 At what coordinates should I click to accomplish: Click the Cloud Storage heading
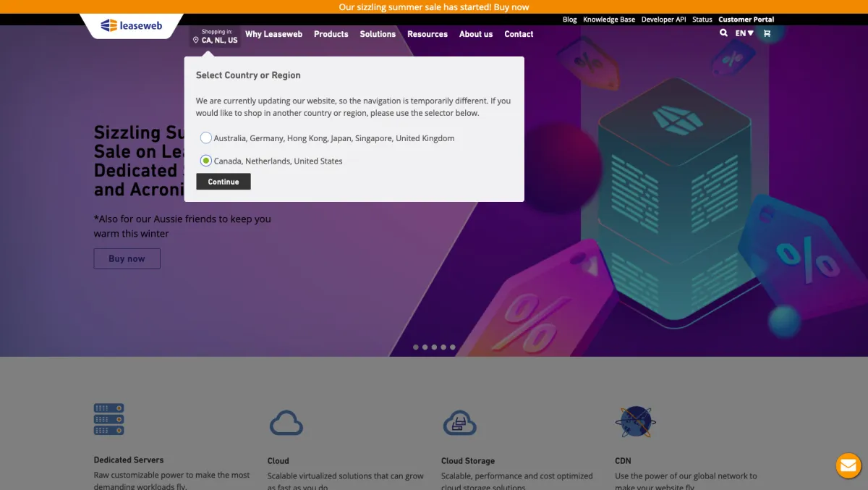468,460
